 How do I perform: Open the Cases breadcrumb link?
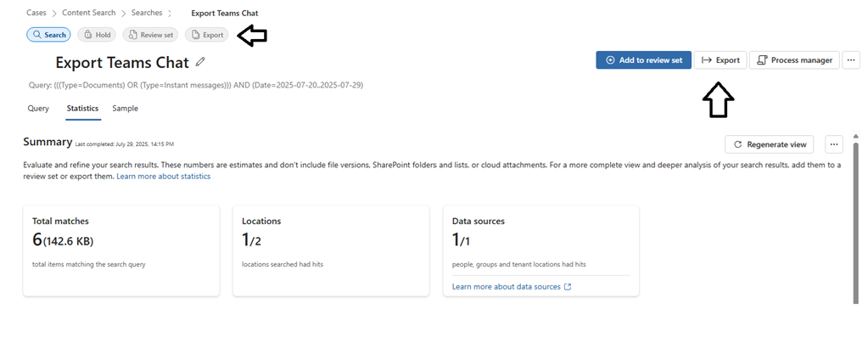pyautogui.click(x=36, y=12)
